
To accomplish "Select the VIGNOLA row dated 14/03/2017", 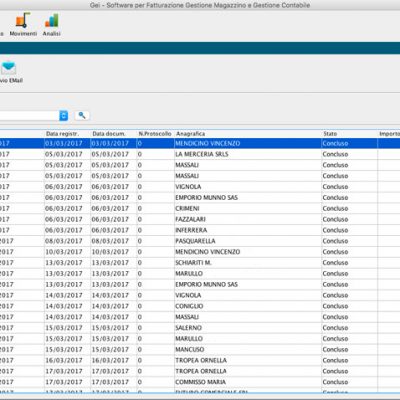I will coord(200,295).
